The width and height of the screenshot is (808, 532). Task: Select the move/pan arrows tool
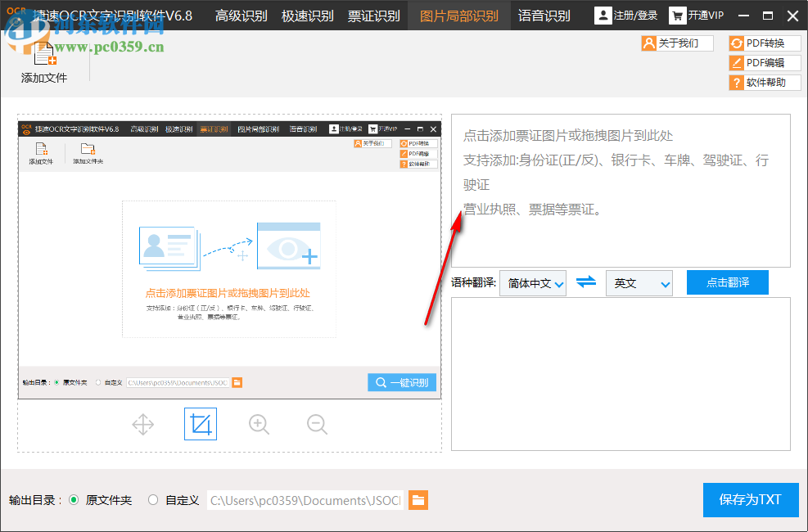point(142,424)
